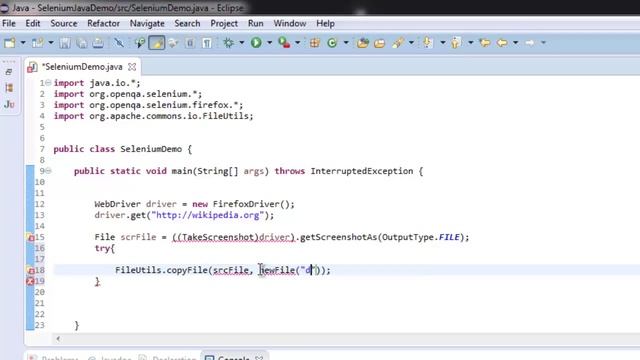The width and height of the screenshot is (640, 360).
Task: Click the Save icon in the toolbar
Action: click(65, 42)
